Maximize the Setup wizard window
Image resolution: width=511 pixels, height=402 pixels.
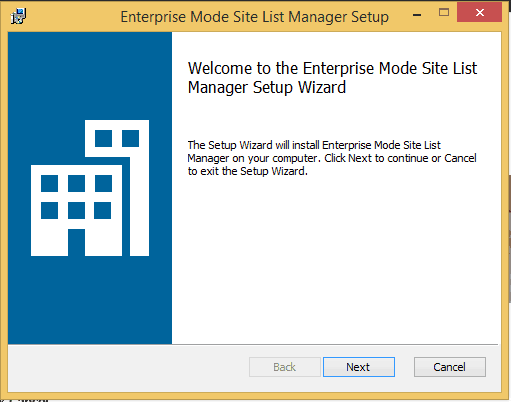(x=444, y=13)
